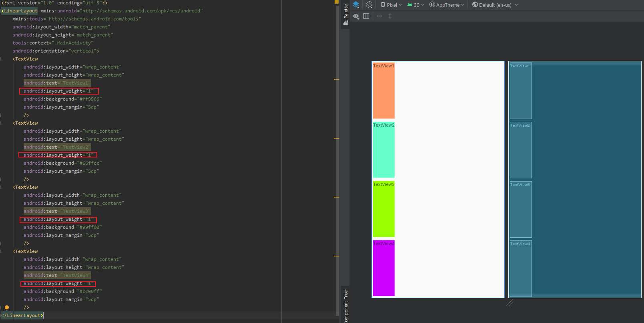Open the Default (en-us) locale dropdown
The height and width of the screenshot is (323, 644).
point(495,5)
